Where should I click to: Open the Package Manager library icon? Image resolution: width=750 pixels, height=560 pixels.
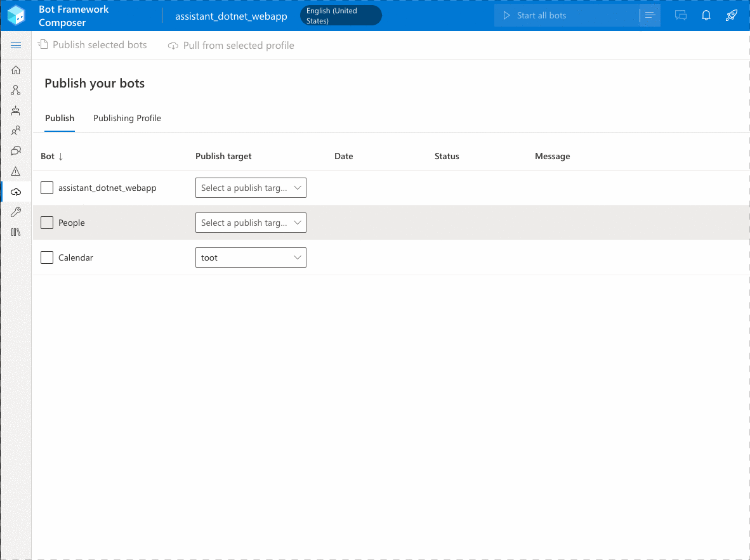click(x=16, y=232)
